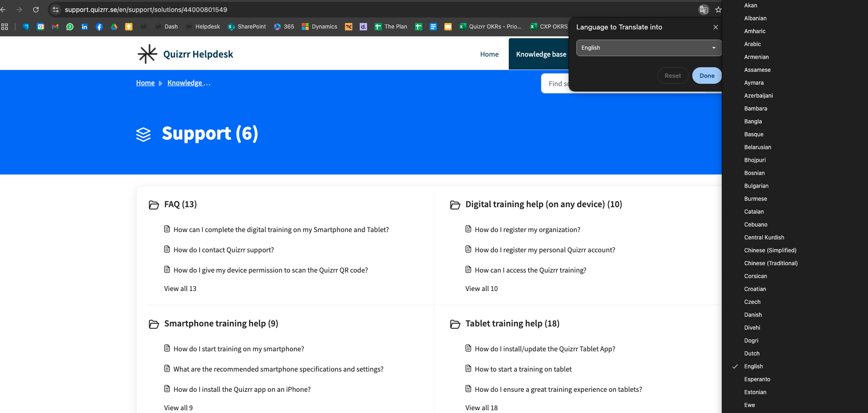Open 'How do I register my organization?' article
The height and width of the screenshot is (413, 868).
(528, 230)
